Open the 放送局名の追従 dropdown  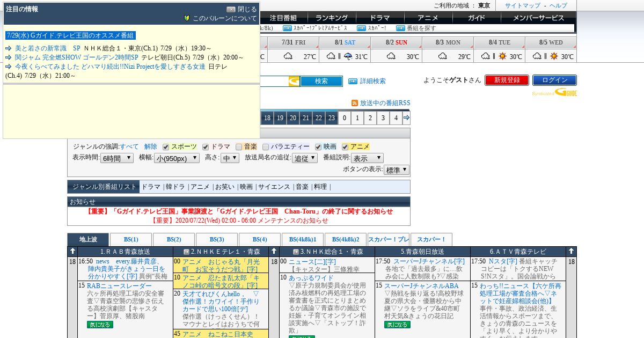click(304, 158)
